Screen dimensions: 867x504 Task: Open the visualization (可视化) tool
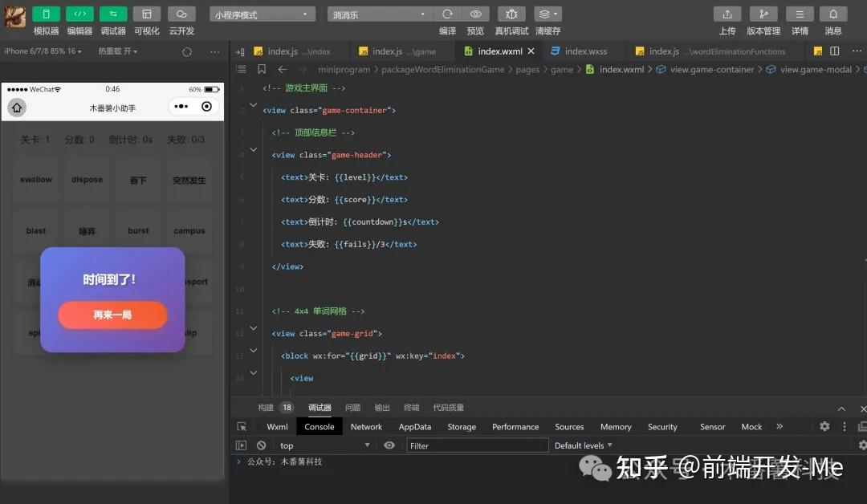[147, 14]
